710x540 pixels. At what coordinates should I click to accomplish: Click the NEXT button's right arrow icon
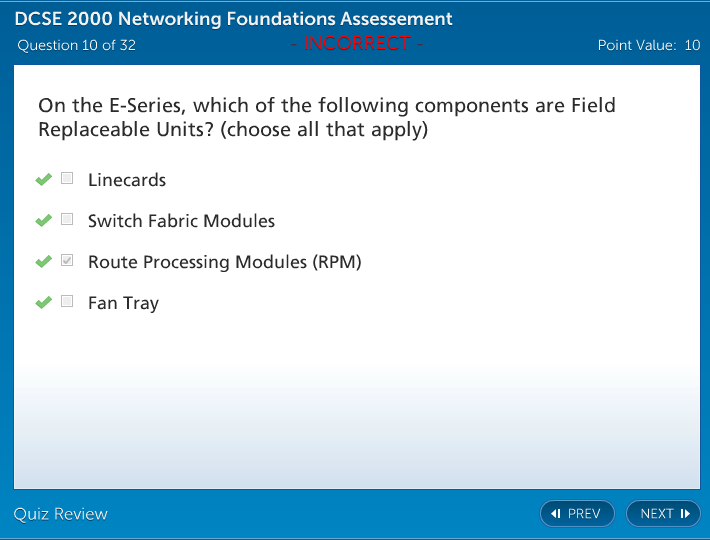pos(685,514)
